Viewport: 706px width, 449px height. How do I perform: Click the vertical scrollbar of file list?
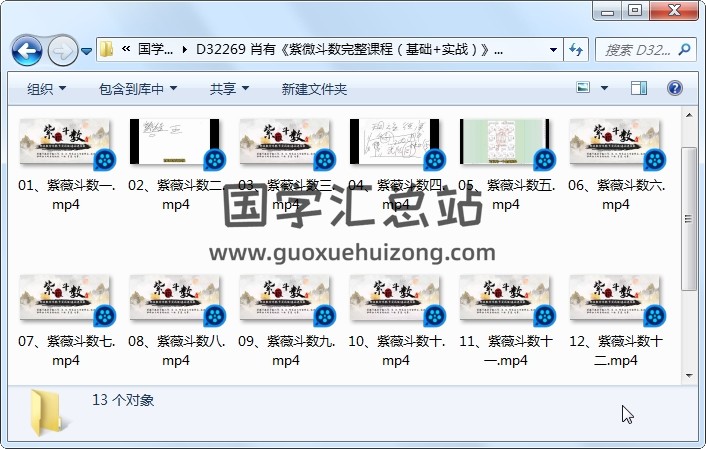click(689, 220)
